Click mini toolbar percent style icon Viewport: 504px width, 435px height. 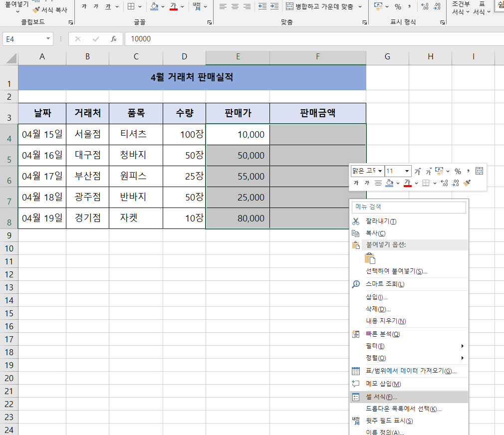click(458, 171)
